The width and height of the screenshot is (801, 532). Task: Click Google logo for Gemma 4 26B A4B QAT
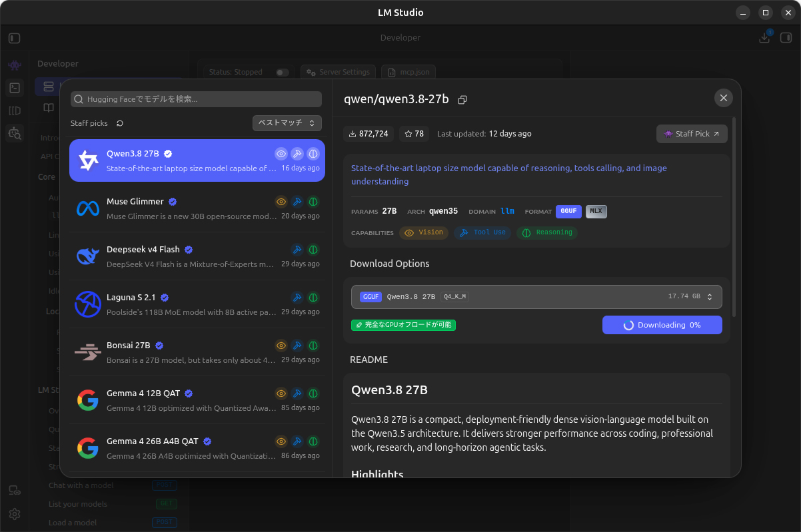(88, 448)
